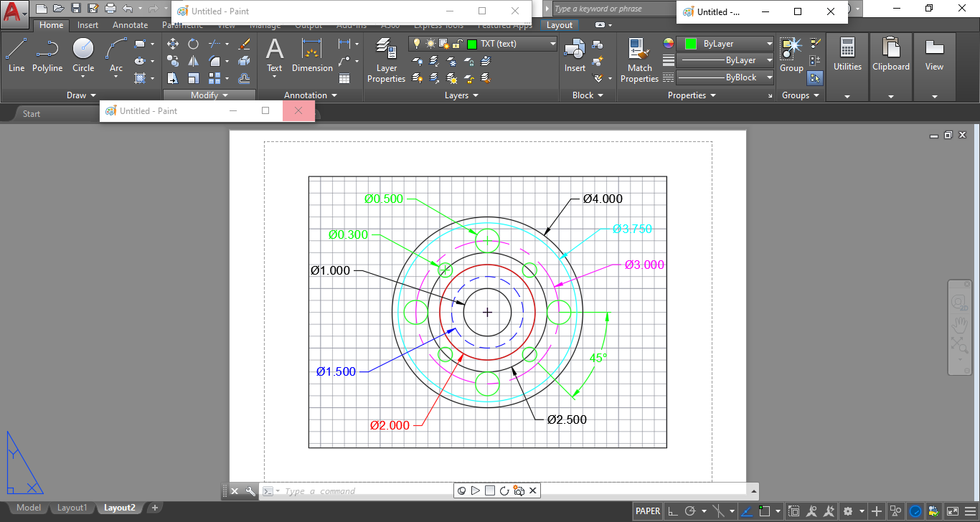Screen dimensions: 980x522
Task: Open the Annotate ribbon tab
Action: [130, 25]
